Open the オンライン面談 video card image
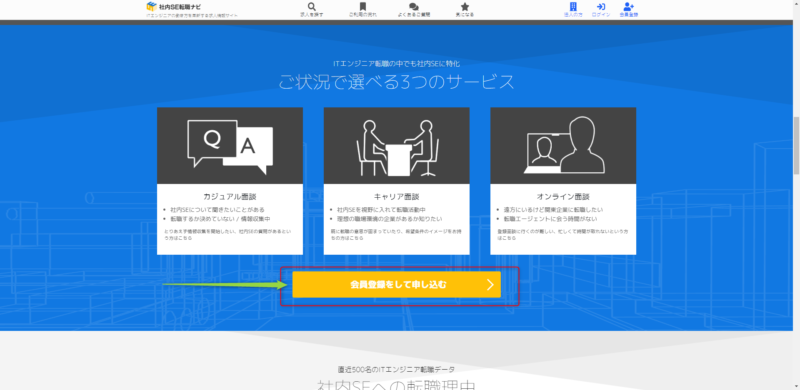 [563, 145]
